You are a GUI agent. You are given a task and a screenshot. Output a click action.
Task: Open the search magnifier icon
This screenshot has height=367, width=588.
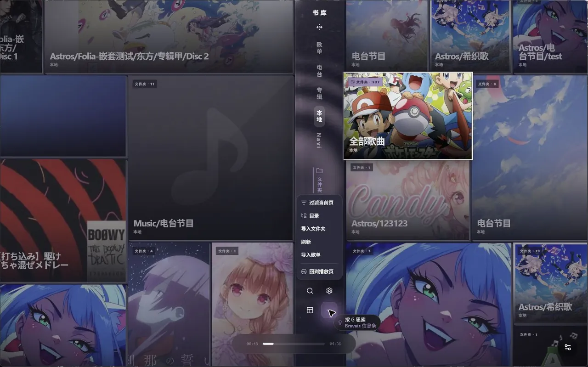coord(310,291)
